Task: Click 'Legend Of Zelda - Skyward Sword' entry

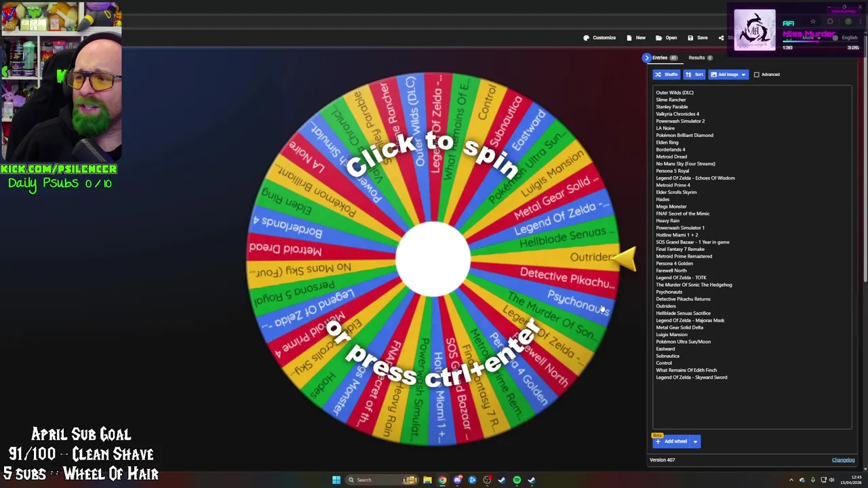Action: [691, 378]
